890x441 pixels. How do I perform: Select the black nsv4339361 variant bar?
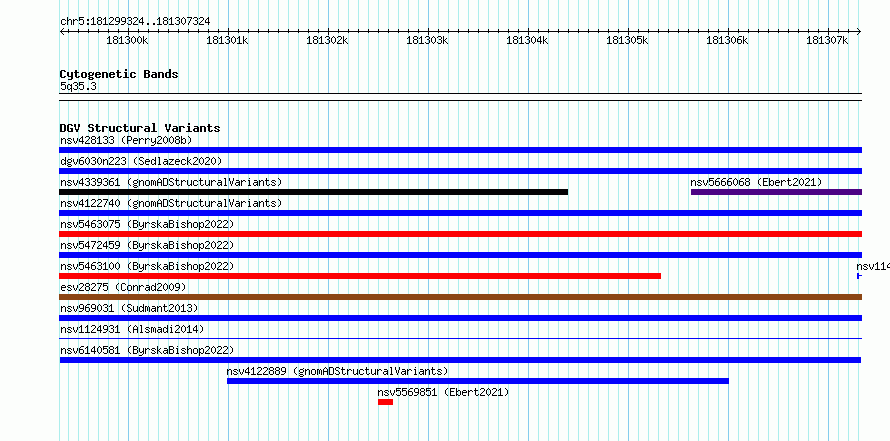[x=313, y=192]
